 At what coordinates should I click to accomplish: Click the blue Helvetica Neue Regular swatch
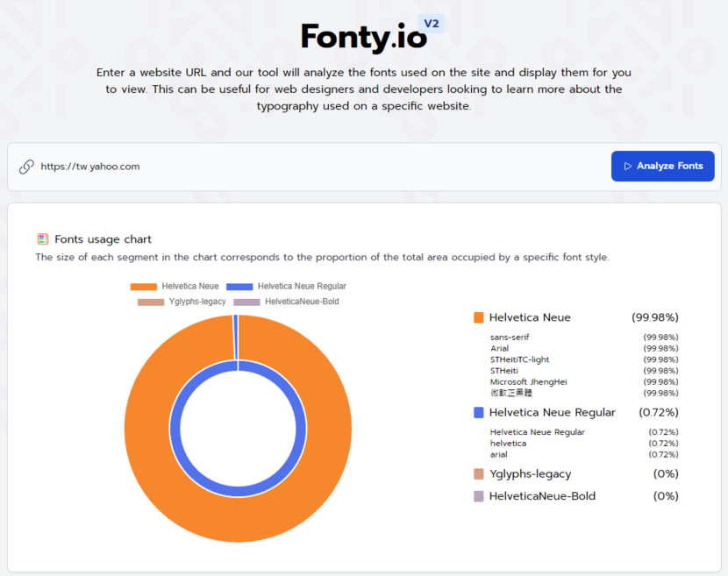(478, 412)
